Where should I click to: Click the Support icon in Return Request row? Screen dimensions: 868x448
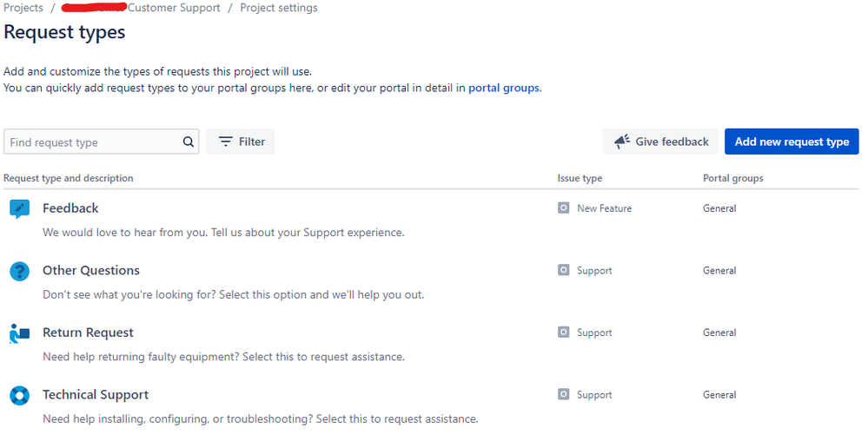click(564, 333)
